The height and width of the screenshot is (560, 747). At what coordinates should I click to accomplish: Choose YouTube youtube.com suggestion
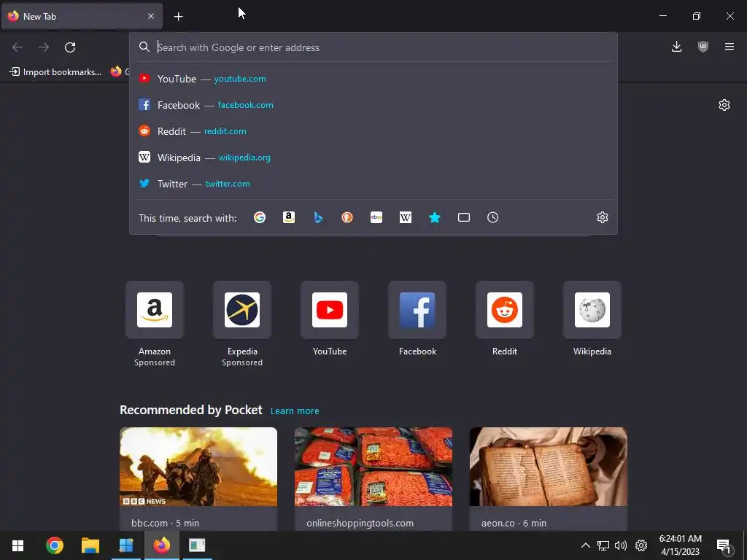point(373,79)
